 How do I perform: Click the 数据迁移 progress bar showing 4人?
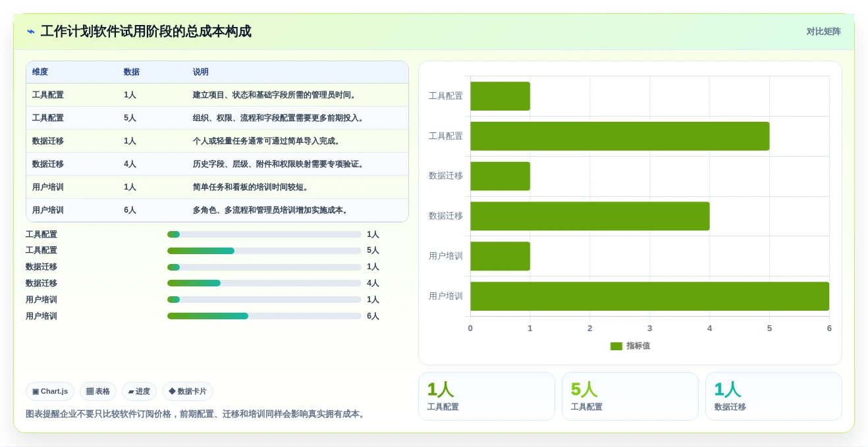click(264, 284)
